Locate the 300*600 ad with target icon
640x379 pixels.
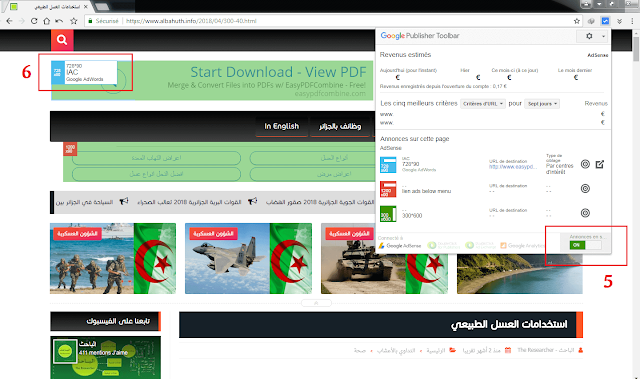point(585,213)
